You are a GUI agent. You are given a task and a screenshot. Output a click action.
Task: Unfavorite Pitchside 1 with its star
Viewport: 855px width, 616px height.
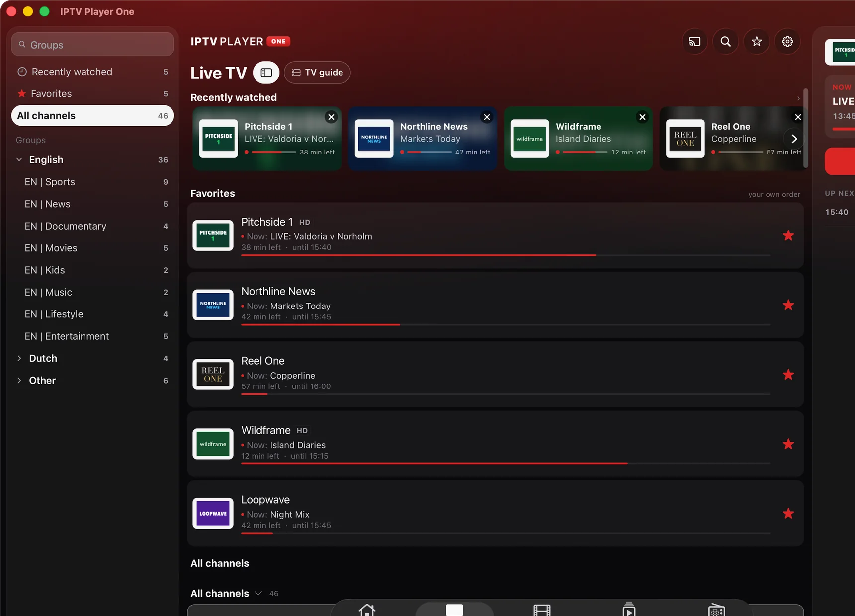tap(788, 235)
